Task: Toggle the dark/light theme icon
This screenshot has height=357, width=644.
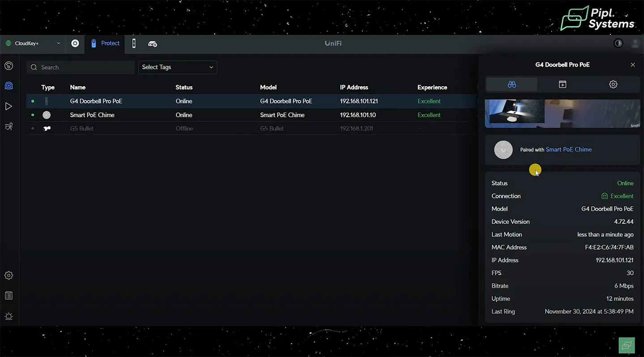Action: tap(619, 43)
